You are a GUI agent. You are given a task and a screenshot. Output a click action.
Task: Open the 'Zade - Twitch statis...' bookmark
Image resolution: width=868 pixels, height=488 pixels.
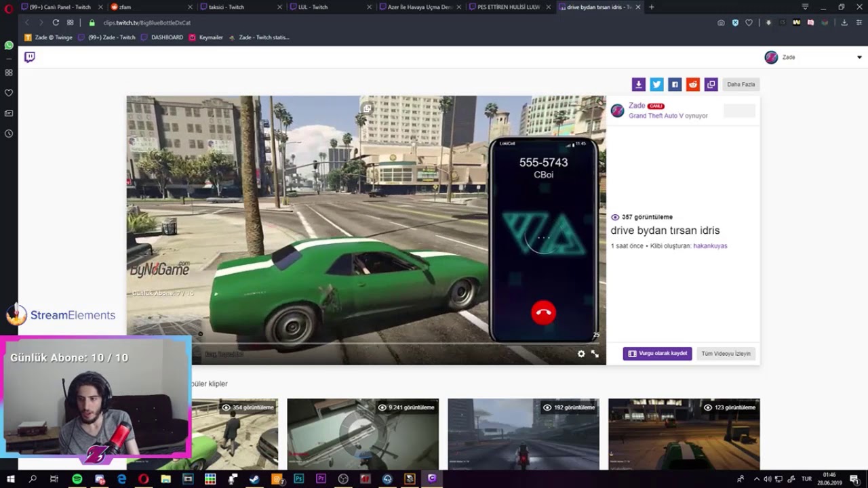[x=260, y=37]
